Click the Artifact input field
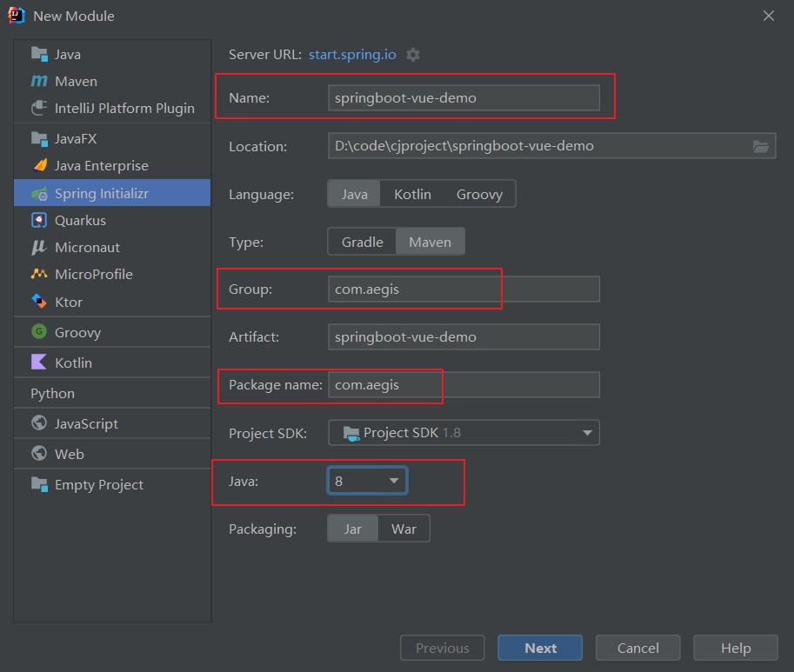794x672 pixels. point(464,336)
